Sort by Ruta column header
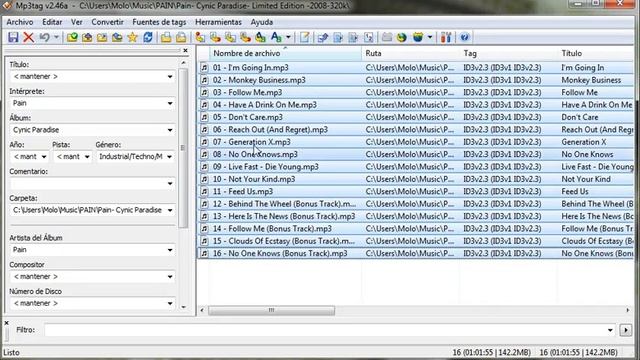 (411, 53)
